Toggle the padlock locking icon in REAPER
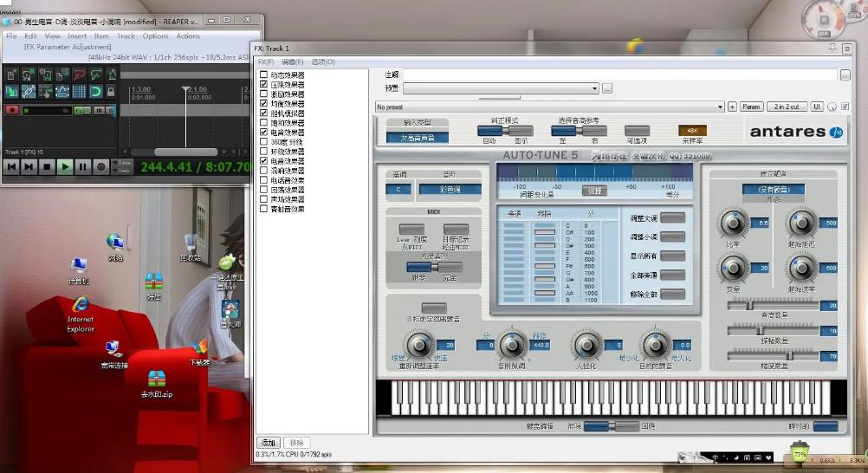Viewport: 868px width, 473px height. click(x=111, y=91)
